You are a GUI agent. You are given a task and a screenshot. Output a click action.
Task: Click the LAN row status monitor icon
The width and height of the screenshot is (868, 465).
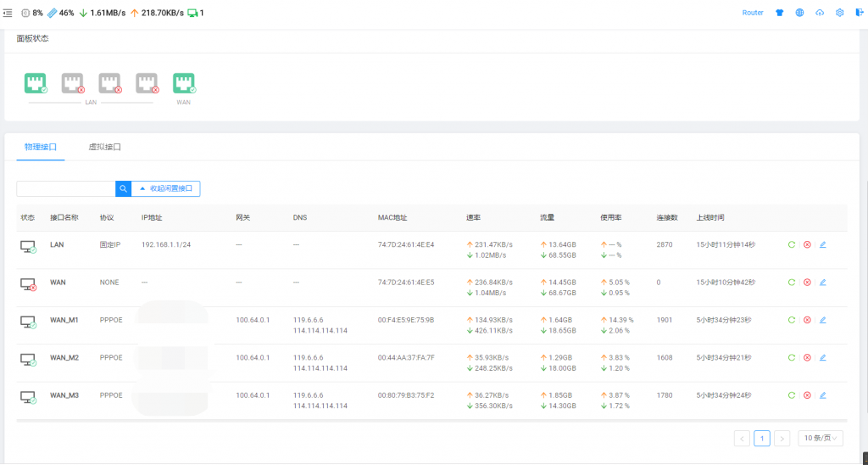[x=28, y=247]
